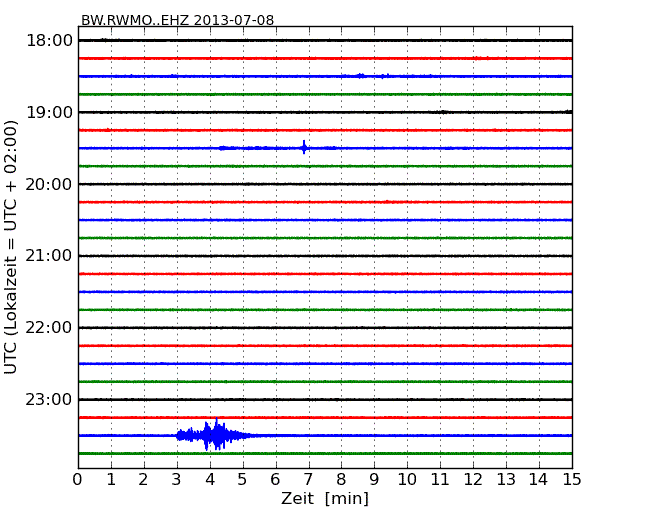Screen dimensions: 650x520
Task: Click the 11 minute tick label
Action: pyautogui.click(x=440, y=480)
